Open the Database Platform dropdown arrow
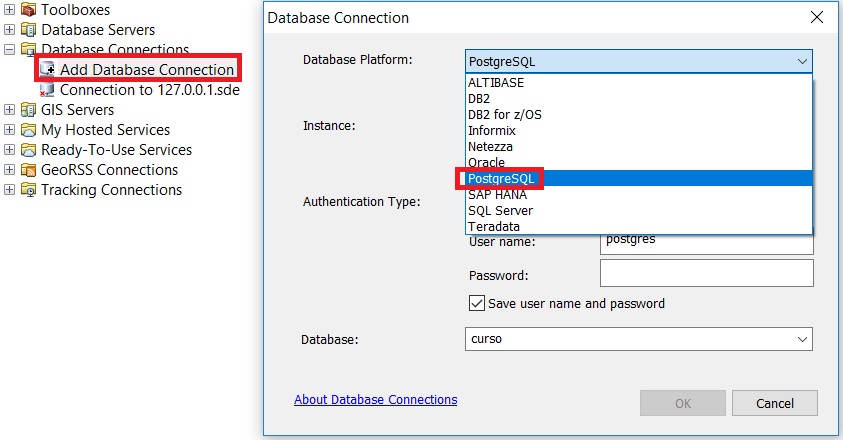The width and height of the screenshot is (843, 440). tap(802, 61)
